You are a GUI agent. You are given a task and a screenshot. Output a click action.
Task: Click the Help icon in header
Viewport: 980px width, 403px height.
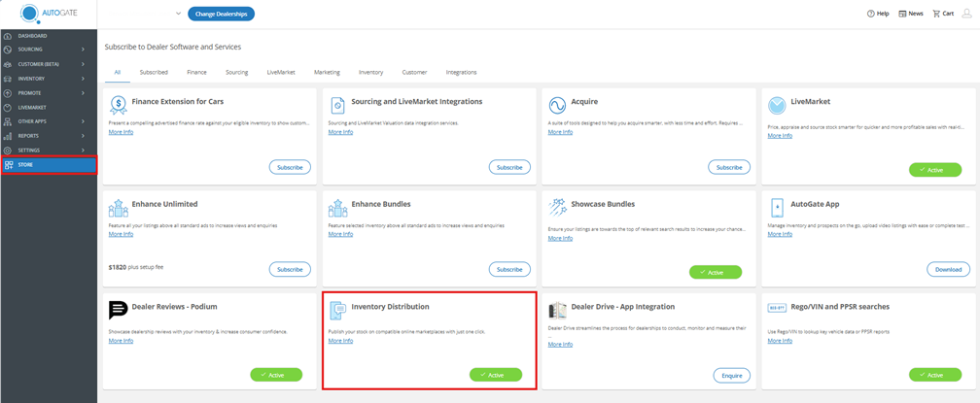coord(871,14)
